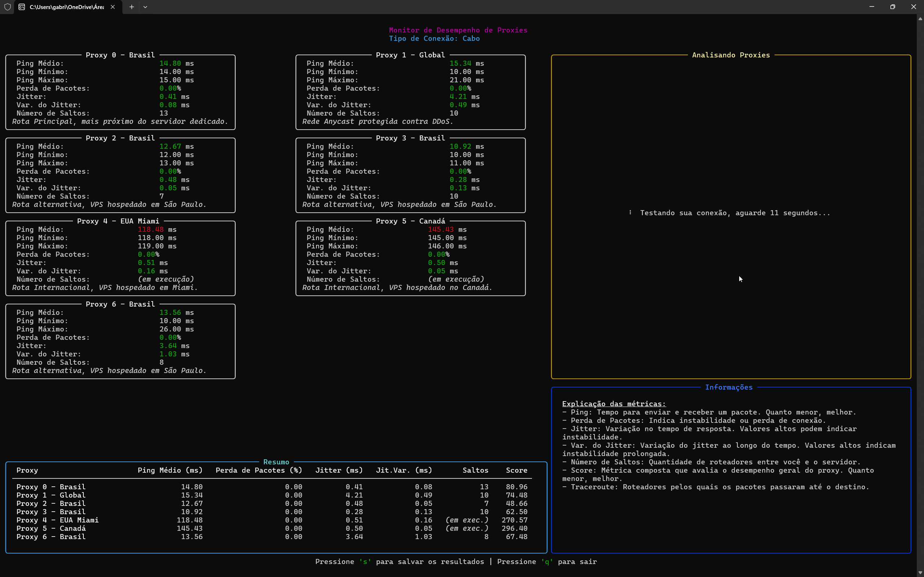Image resolution: width=924 pixels, height=577 pixels.
Task: Click the score 48.66 cell
Action: coord(517,504)
